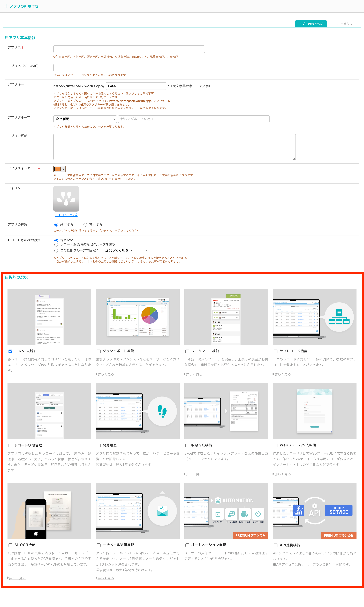364x607 pixels.
Task: Open the サブレコード機能 preview image
Action: [314, 317]
